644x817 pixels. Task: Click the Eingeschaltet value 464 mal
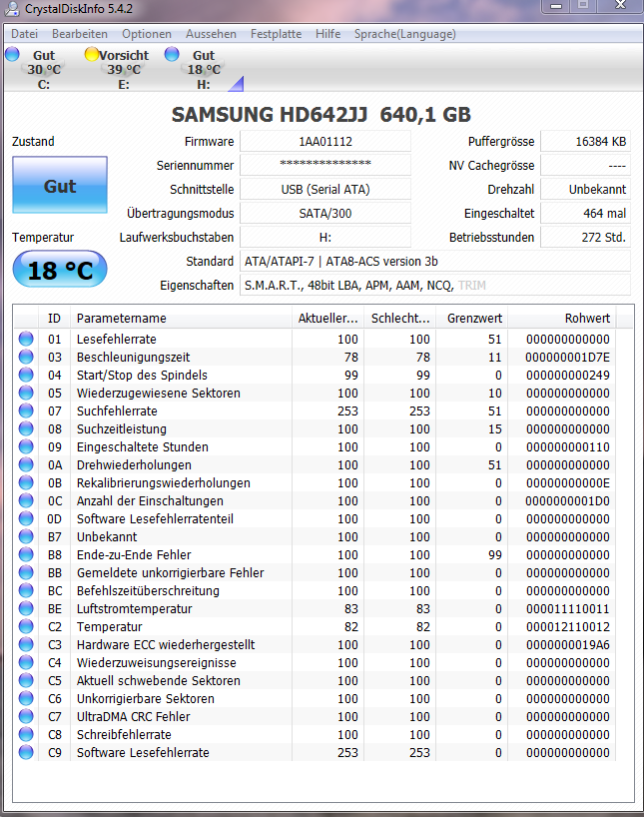point(586,213)
